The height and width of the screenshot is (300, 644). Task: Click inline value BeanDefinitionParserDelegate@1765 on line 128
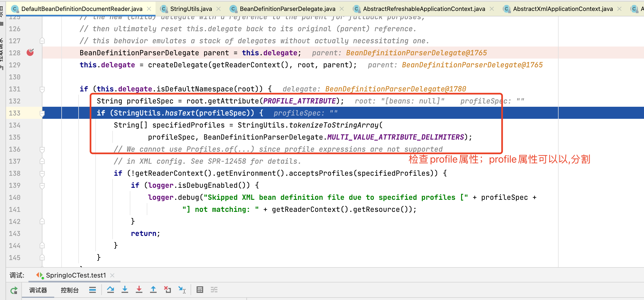(x=416, y=53)
